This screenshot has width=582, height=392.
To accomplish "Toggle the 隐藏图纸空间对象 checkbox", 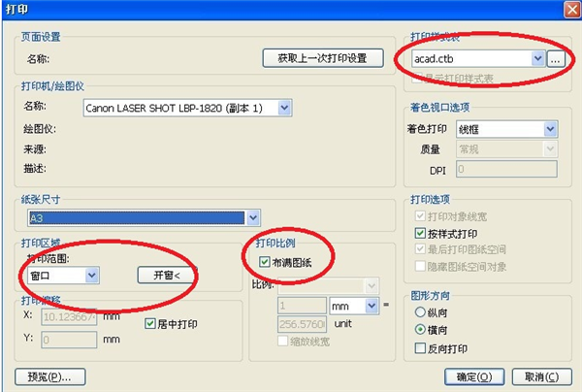I will [x=420, y=266].
